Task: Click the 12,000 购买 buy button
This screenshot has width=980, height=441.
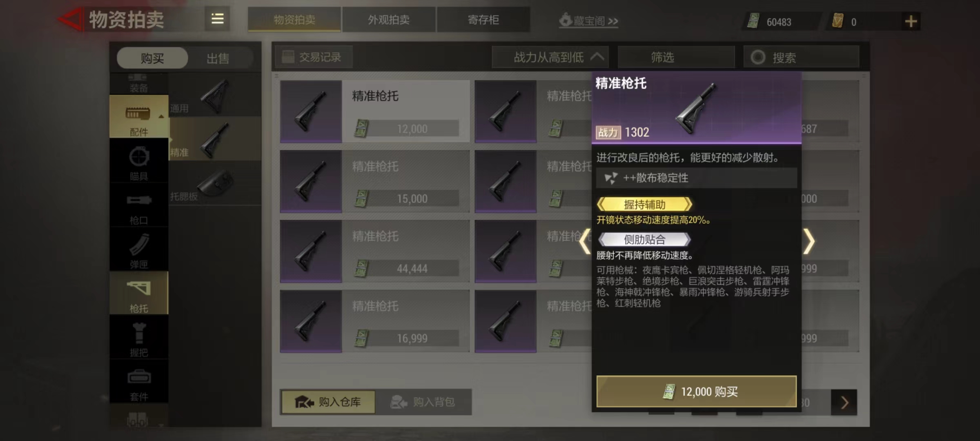Action: (x=696, y=392)
